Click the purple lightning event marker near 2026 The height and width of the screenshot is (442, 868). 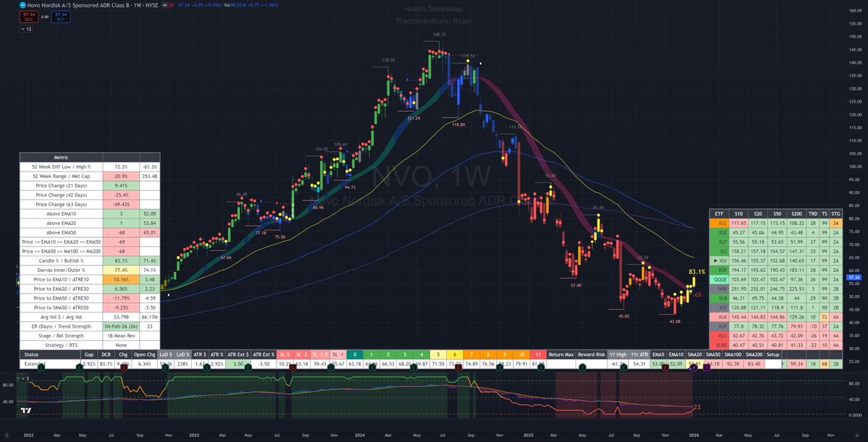(x=694, y=367)
